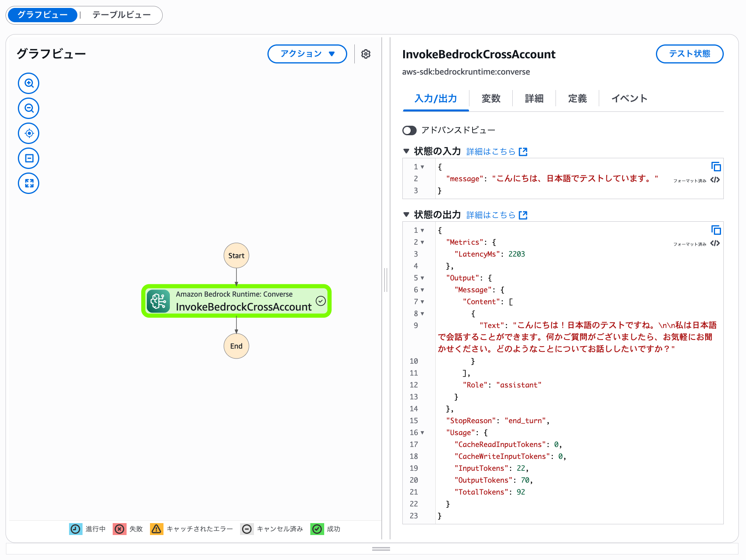Viewport: 746px width, 560px height.
Task: Toggle formatted code view for state output
Action: tap(715, 243)
